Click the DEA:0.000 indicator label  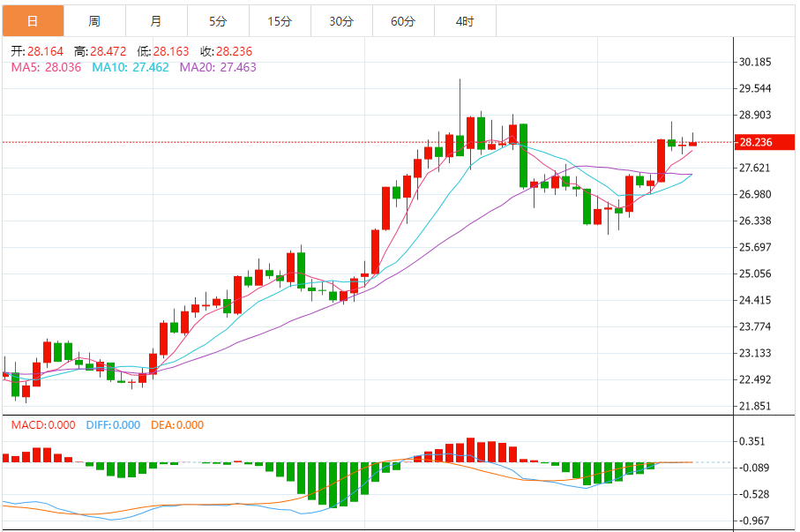point(177,424)
